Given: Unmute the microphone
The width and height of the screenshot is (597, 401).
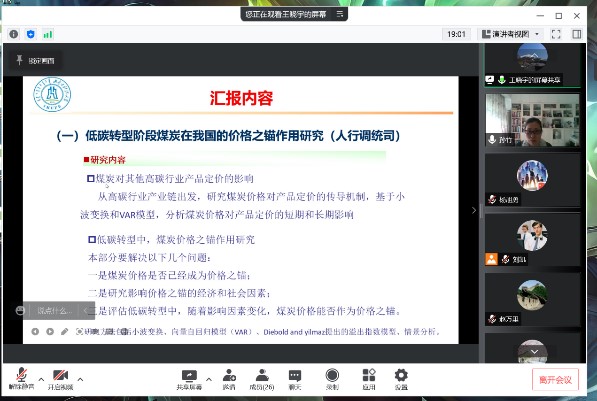Looking at the screenshot, I should 21,379.
